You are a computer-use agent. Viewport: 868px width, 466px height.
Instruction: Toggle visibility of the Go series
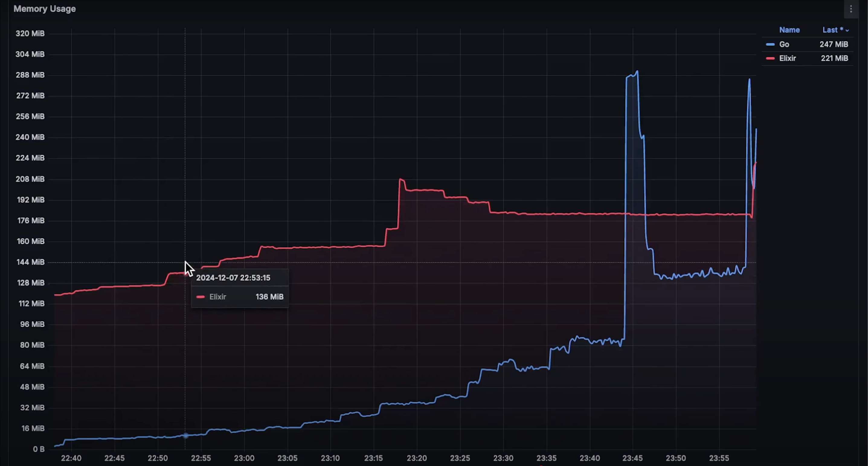[x=784, y=44]
